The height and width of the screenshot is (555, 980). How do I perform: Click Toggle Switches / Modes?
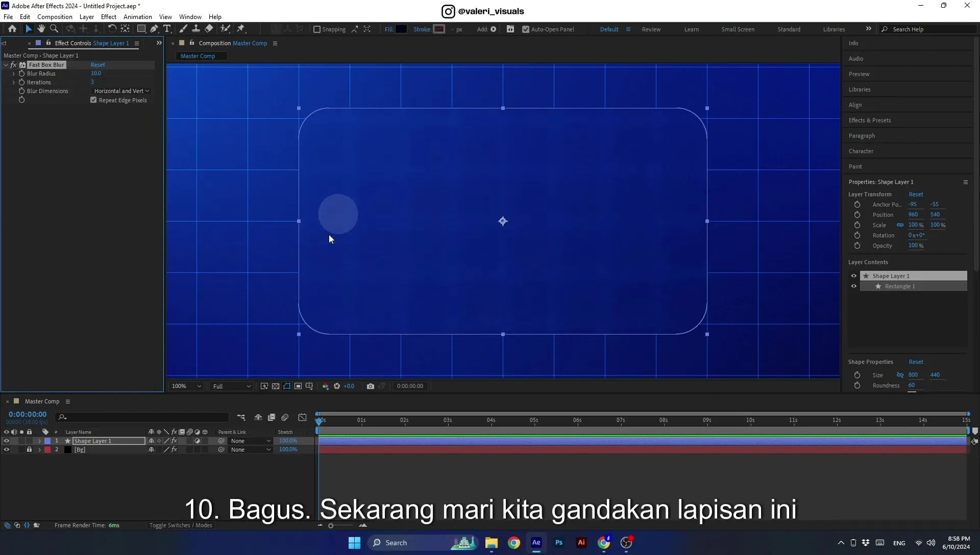[x=181, y=525]
